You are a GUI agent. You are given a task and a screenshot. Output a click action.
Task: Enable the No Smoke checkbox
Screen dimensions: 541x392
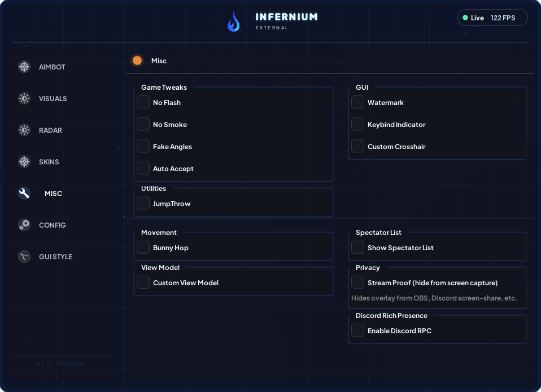click(x=143, y=124)
